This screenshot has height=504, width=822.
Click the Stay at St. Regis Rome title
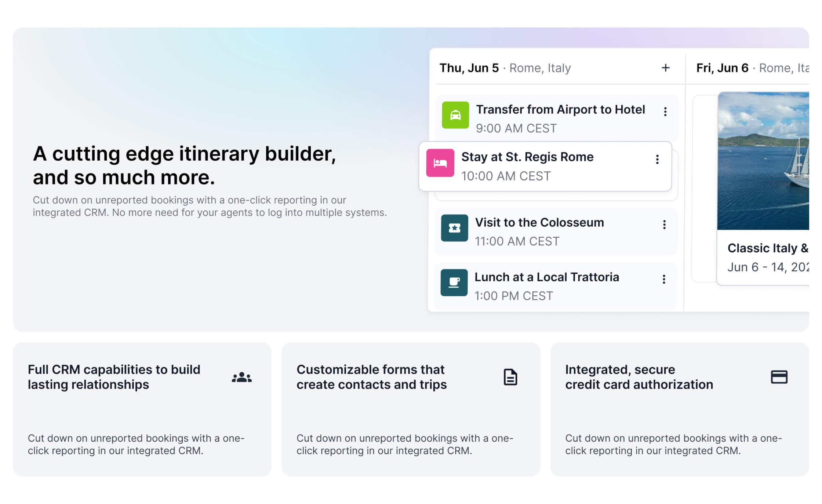[527, 157]
